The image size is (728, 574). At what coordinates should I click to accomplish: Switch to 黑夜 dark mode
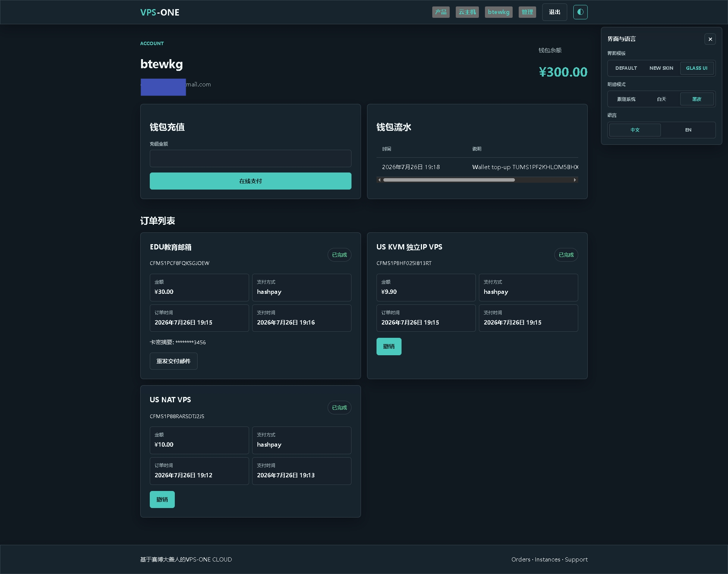[697, 99]
